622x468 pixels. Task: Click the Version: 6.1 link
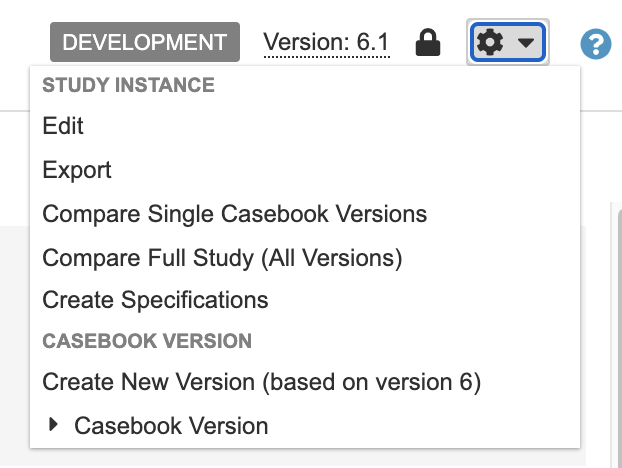coord(326,43)
